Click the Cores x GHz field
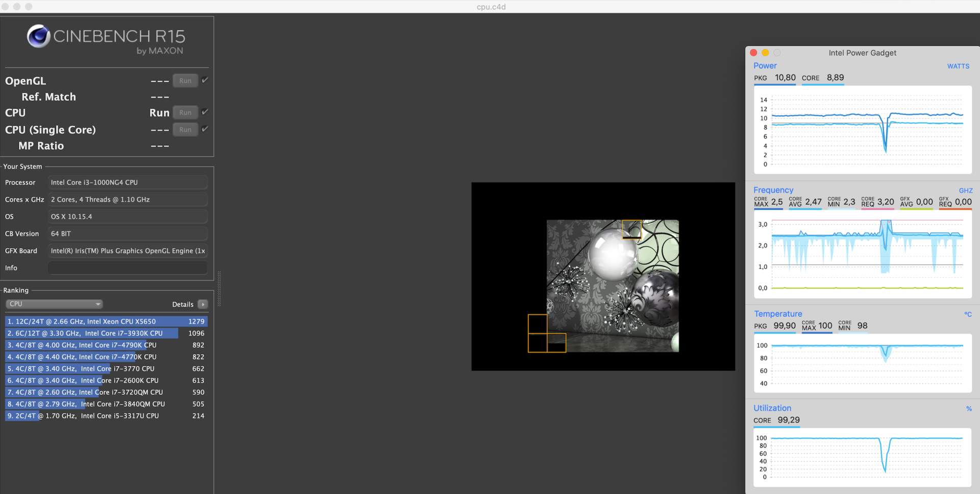 pyautogui.click(x=128, y=199)
